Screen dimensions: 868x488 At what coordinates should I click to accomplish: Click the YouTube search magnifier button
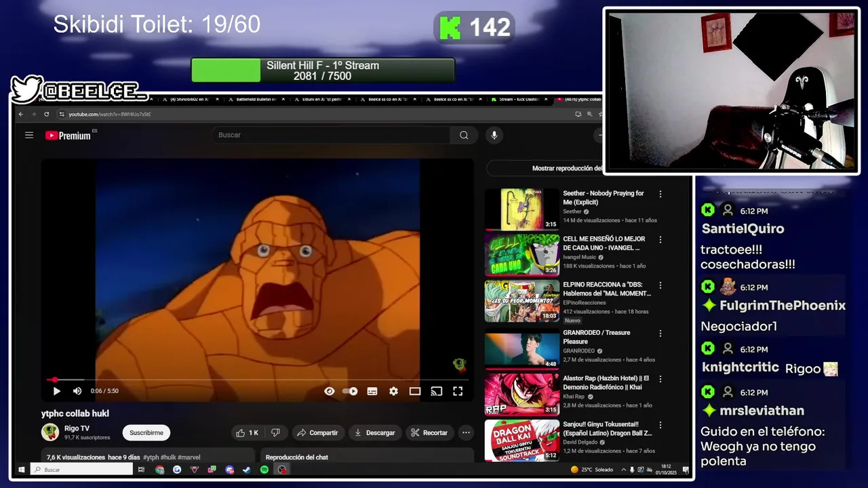(464, 135)
